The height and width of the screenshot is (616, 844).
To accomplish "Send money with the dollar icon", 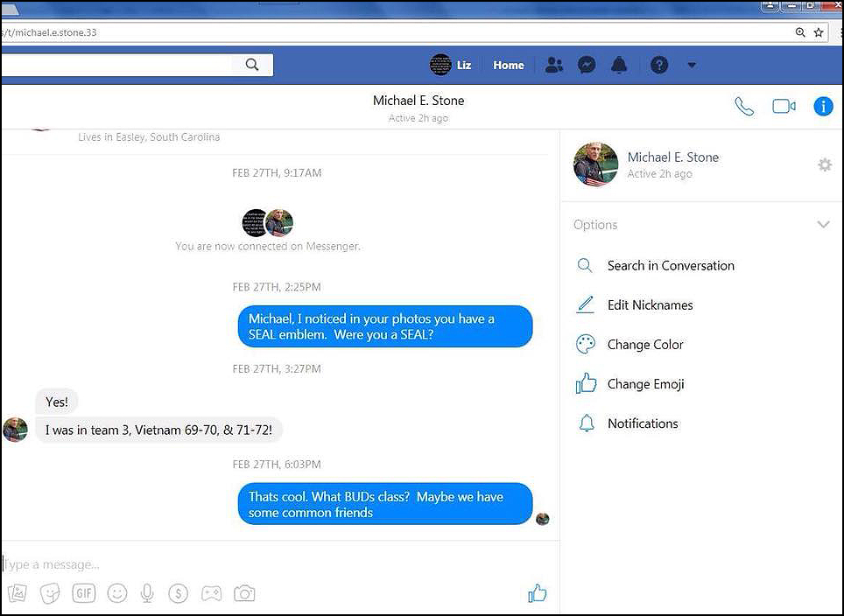I will [179, 593].
